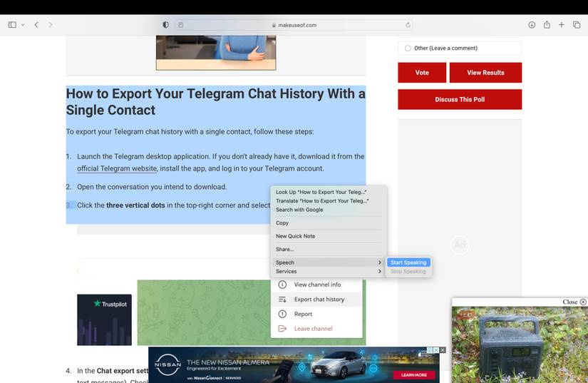Image resolution: width=588 pixels, height=383 pixels.
Task: Click the Leave channel icon
Action: click(282, 329)
